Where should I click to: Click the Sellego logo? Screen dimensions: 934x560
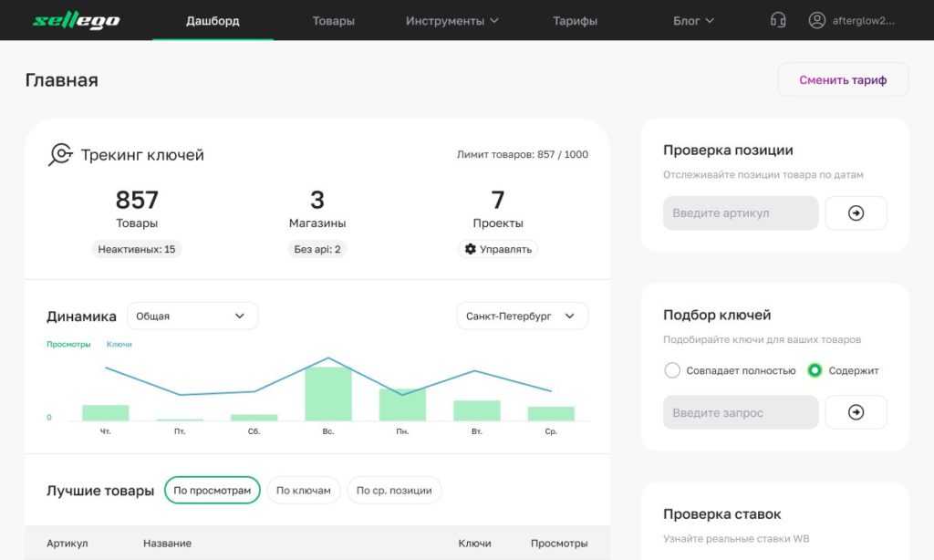(76, 20)
